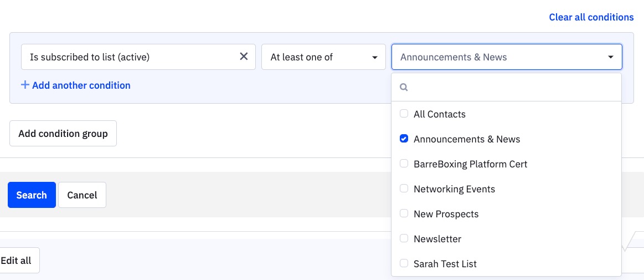Check the BarreBoxing Platform Cert checkbox
Viewport: 644px width, 280px height.
pos(404,164)
